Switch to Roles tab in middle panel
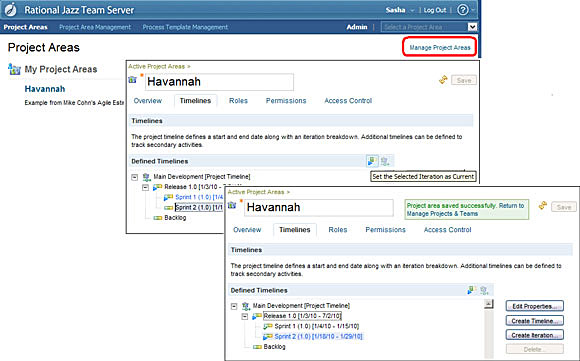This screenshot has height=361, width=580. pyautogui.click(x=238, y=101)
